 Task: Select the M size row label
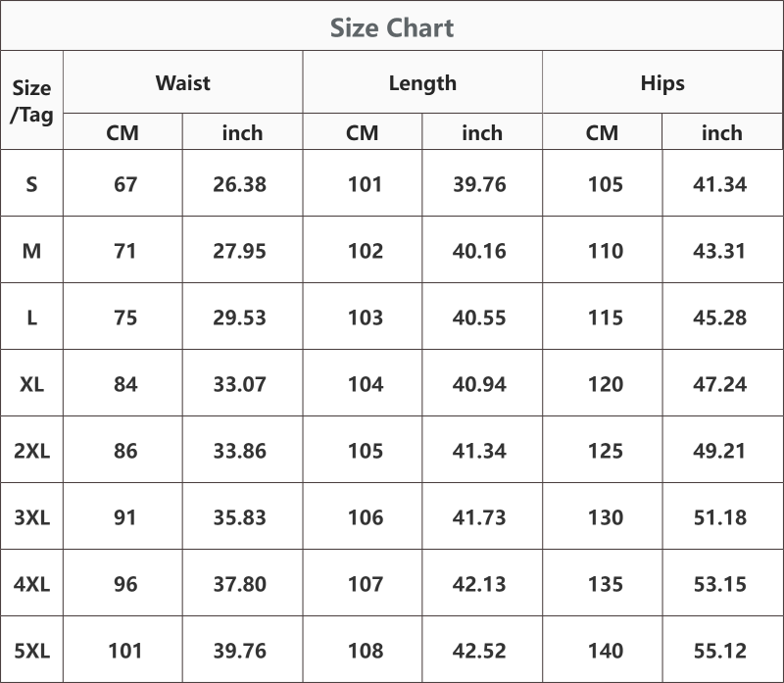tap(31, 251)
